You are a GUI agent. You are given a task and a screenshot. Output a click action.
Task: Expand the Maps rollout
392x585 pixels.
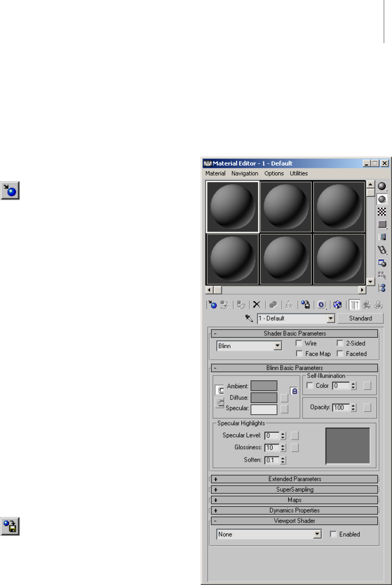pos(294,500)
